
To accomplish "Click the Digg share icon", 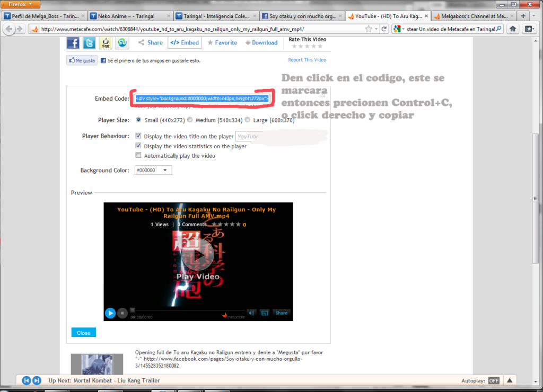I will (106, 43).
